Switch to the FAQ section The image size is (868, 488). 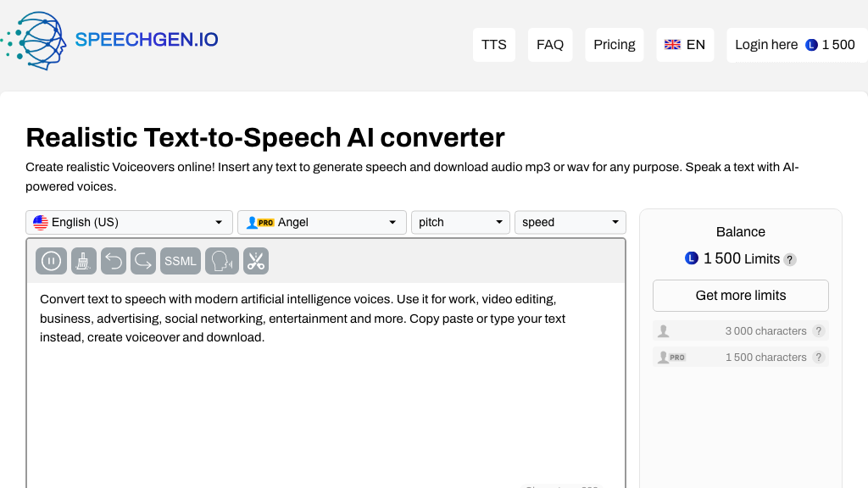[x=549, y=44]
